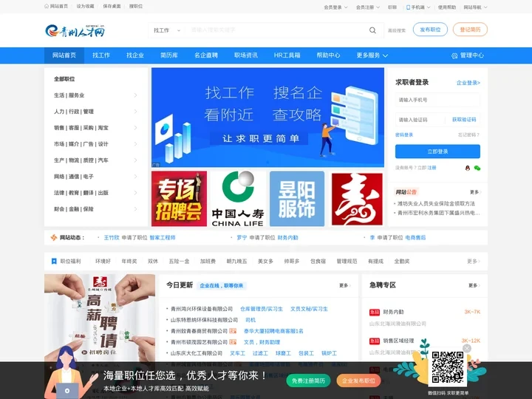Screen dimensions: 532x399
Task: Open the 手机端 mobile menu
Action: (418, 7)
